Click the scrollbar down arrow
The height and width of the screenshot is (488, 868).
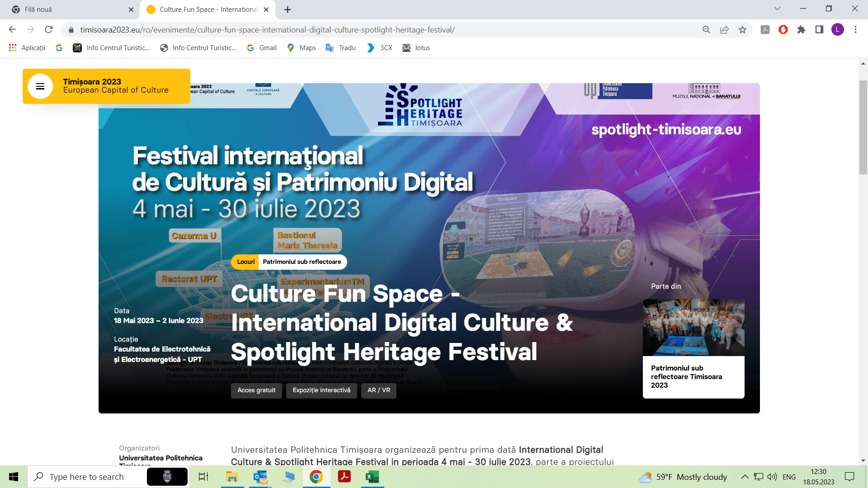pos(863,461)
